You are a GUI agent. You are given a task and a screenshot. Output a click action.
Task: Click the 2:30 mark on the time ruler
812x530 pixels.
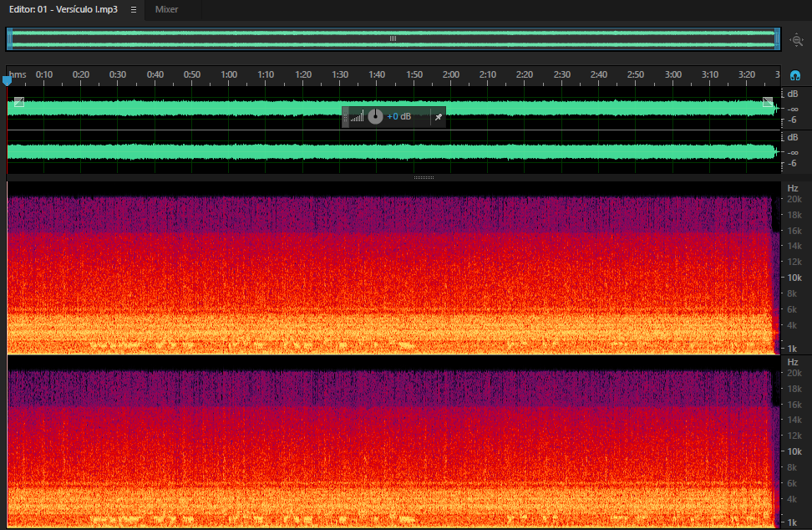pyautogui.click(x=562, y=74)
